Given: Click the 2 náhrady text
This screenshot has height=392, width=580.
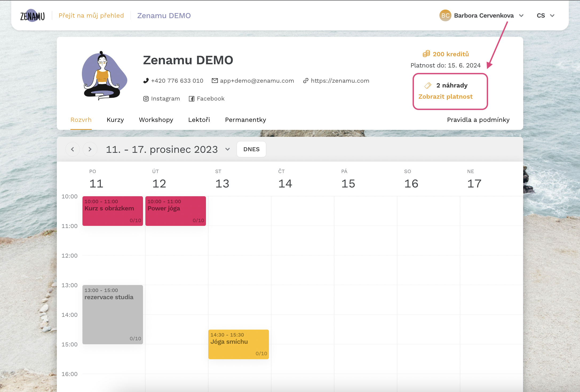Looking at the screenshot, I should [x=452, y=85].
